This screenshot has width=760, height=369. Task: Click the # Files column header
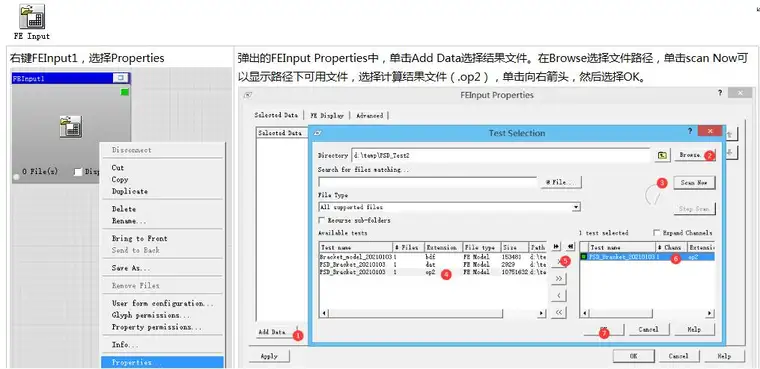click(408, 247)
